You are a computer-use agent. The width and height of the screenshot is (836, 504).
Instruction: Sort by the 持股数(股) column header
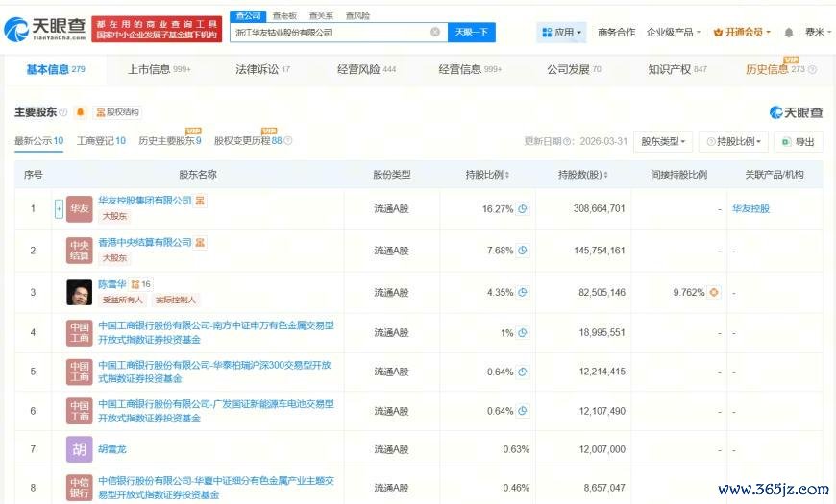(582, 174)
